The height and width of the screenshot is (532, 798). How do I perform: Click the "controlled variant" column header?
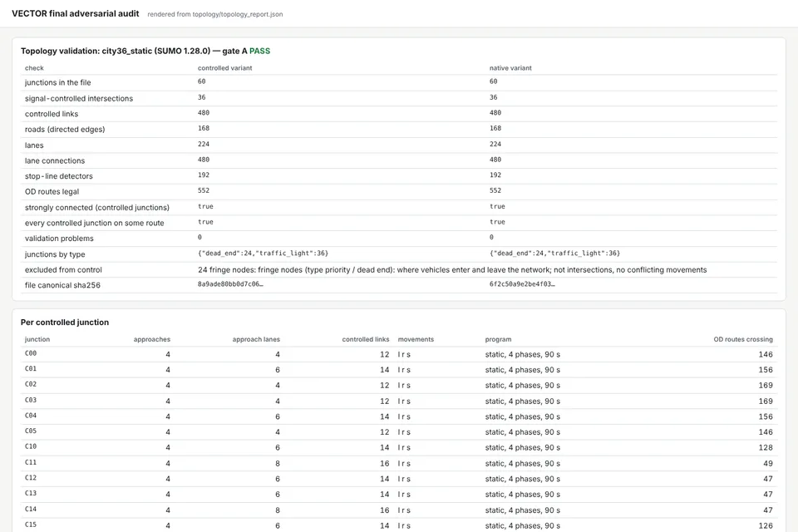[225, 67]
